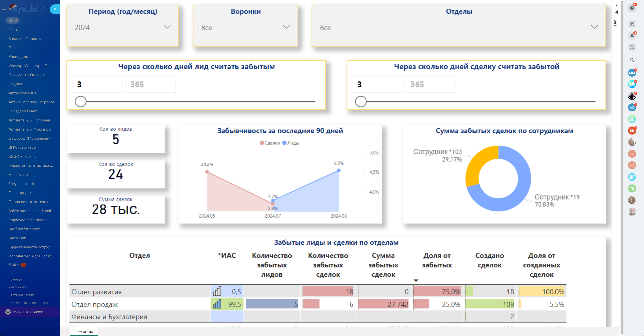
Task: Open the Воронки dropdown
Action: click(x=245, y=27)
